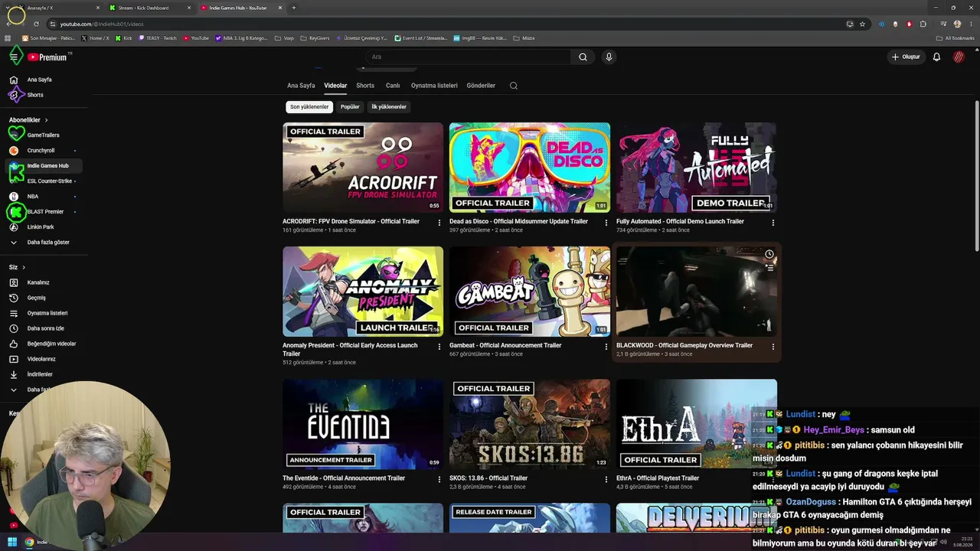Play the Dead as Disco thumbnail
This screenshot has width=980, height=551.
(530, 168)
